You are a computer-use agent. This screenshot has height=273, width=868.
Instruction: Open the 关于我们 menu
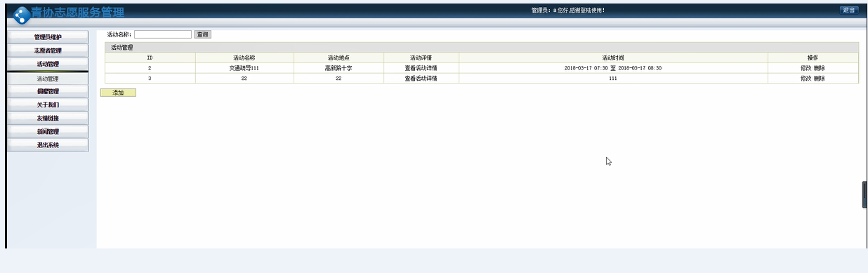(48, 105)
